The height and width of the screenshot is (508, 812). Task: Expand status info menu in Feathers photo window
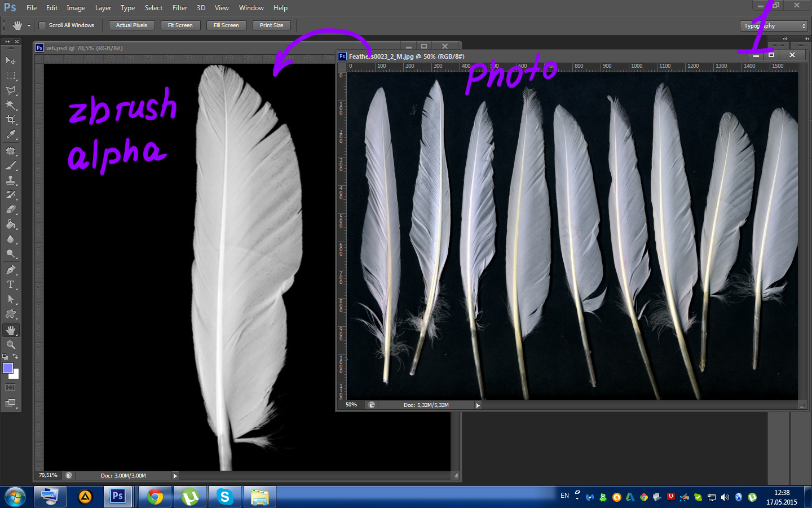[478, 405]
